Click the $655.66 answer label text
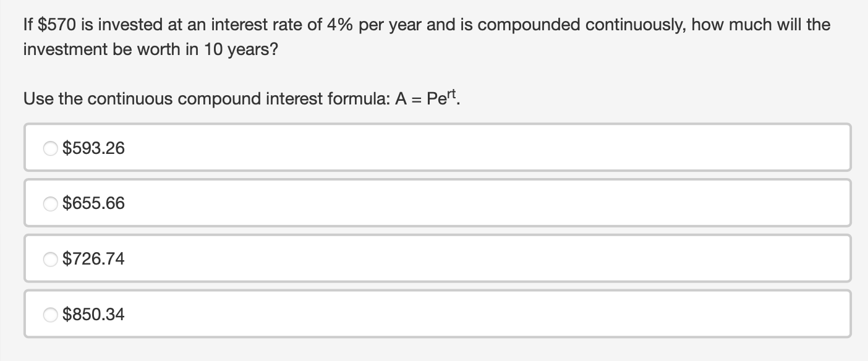The width and height of the screenshot is (868, 361). [x=93, y=203]
